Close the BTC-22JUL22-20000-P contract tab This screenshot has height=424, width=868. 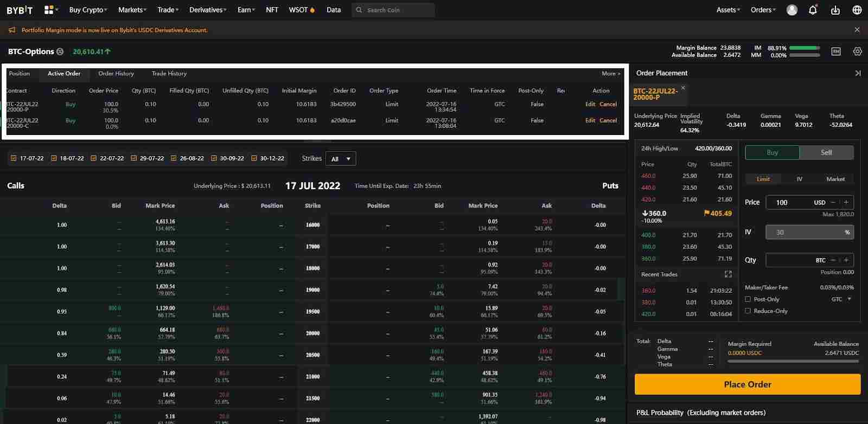pos(683,87)
